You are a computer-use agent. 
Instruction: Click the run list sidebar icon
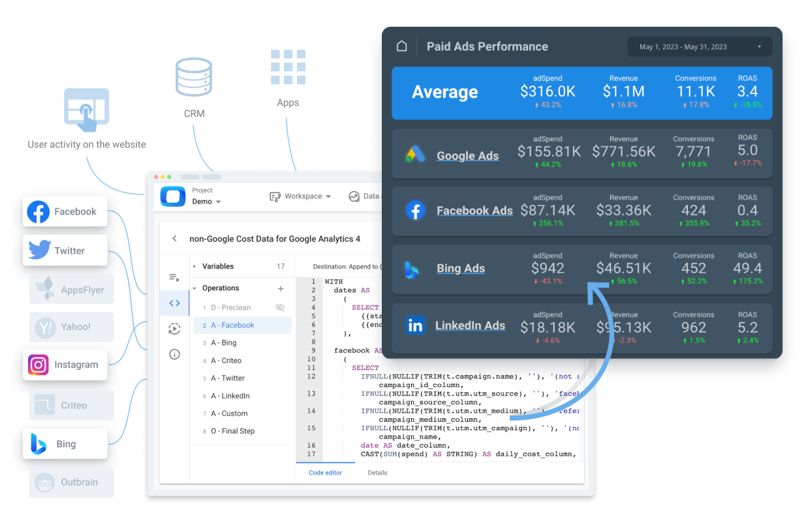[x=174, y=277]
